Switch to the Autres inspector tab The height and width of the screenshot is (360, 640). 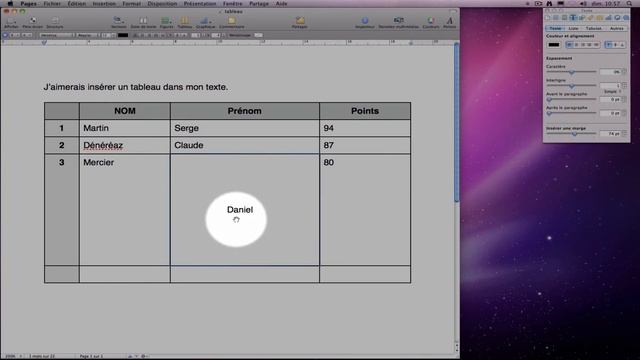(616, 29)
